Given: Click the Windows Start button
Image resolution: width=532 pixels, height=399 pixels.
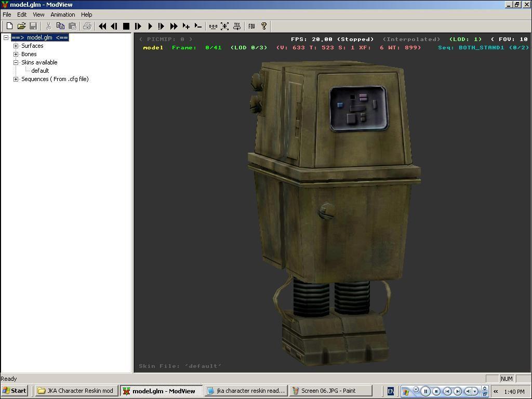Looking at the screenshot, I should (x=15, y=391).
